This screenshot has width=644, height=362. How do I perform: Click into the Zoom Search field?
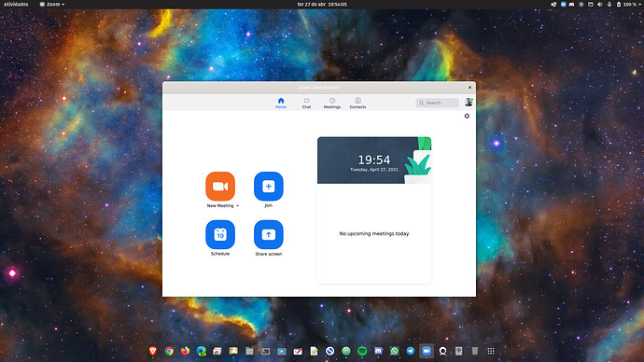pyautogui.click(x=437, y=103)
